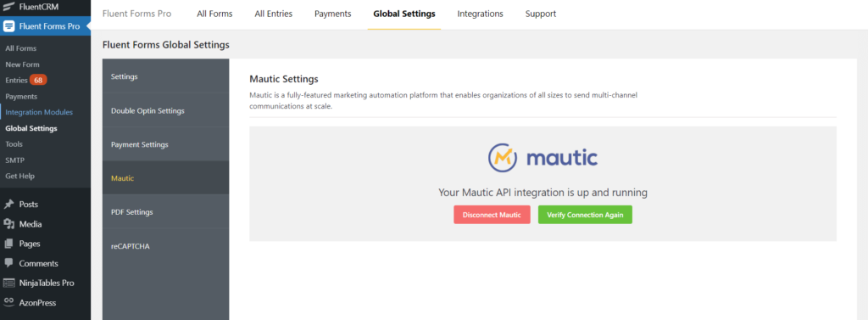Open SMTP in the sidebar
Image resolution: width=868 pixels, height=320 pixels.
tap(15, 160)
